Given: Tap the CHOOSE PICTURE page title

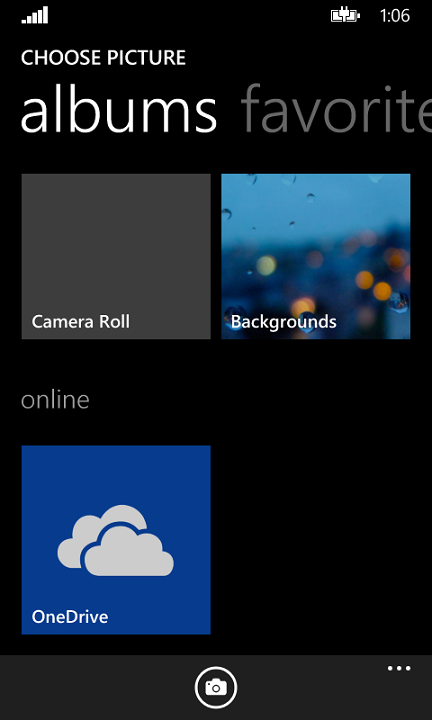Looking at the screenshot, I should click(103, 58).
